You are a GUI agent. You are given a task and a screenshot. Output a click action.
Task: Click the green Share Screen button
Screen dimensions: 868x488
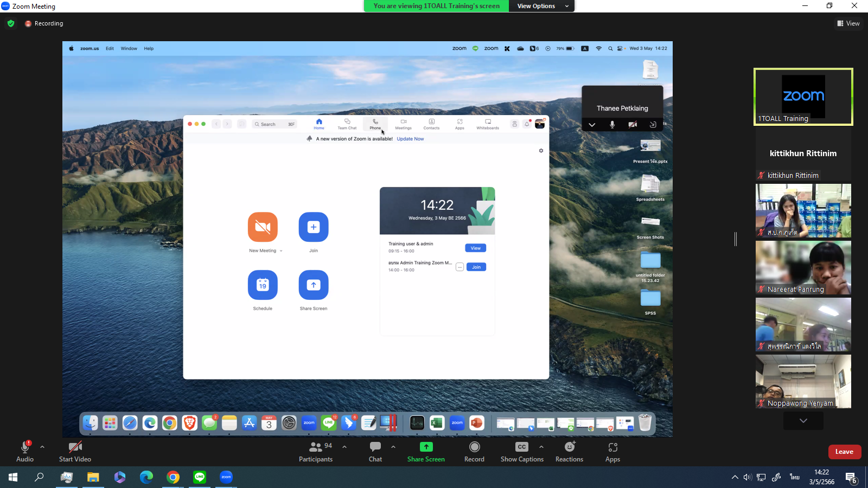point(426,451)
